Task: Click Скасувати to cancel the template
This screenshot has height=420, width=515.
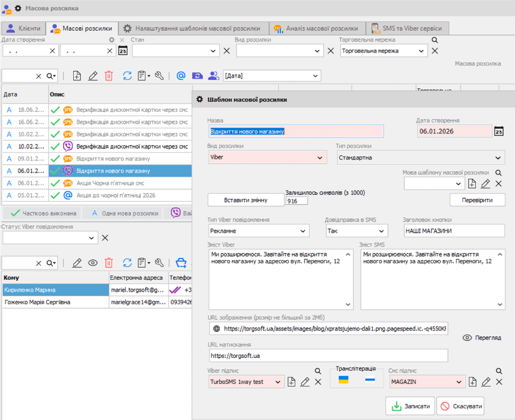Action: [461, 406]
